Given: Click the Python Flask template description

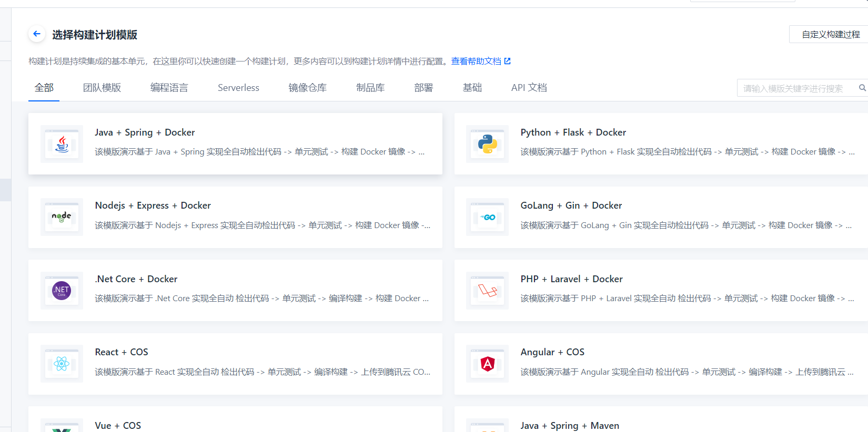Looking at the screenshot, I should [688, 152].
